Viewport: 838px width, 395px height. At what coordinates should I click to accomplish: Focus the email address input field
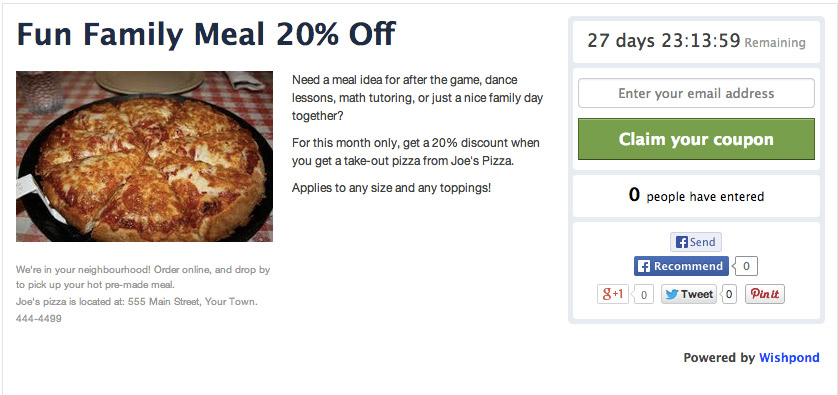coord(696,93)
